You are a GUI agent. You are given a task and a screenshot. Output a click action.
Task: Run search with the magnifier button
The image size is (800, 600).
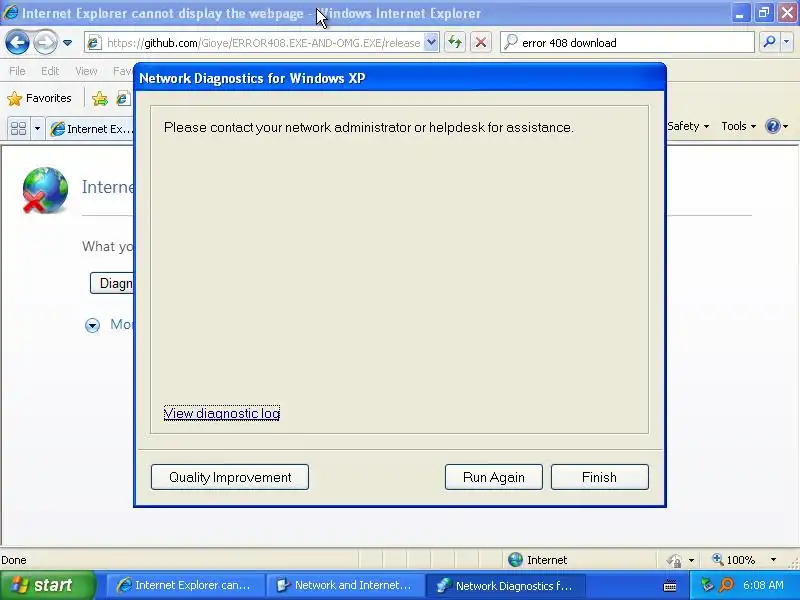769,43
